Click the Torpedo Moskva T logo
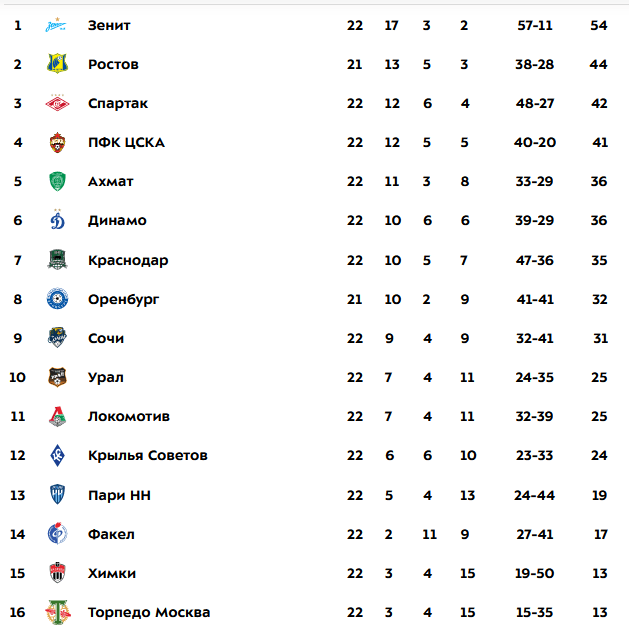Screen dimensions: 629x629 click(58, 612)
